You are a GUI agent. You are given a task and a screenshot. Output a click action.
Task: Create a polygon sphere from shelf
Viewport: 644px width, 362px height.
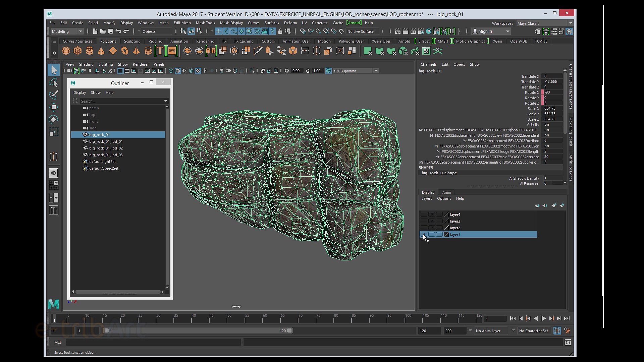(66, 51)
